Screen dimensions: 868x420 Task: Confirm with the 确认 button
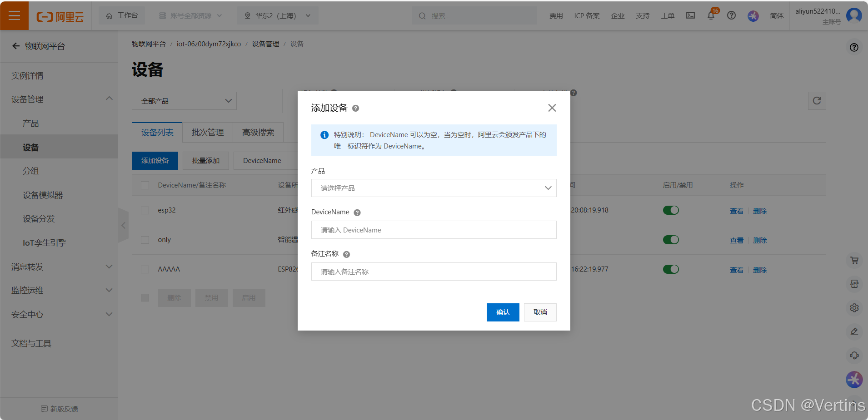point(503,312)
